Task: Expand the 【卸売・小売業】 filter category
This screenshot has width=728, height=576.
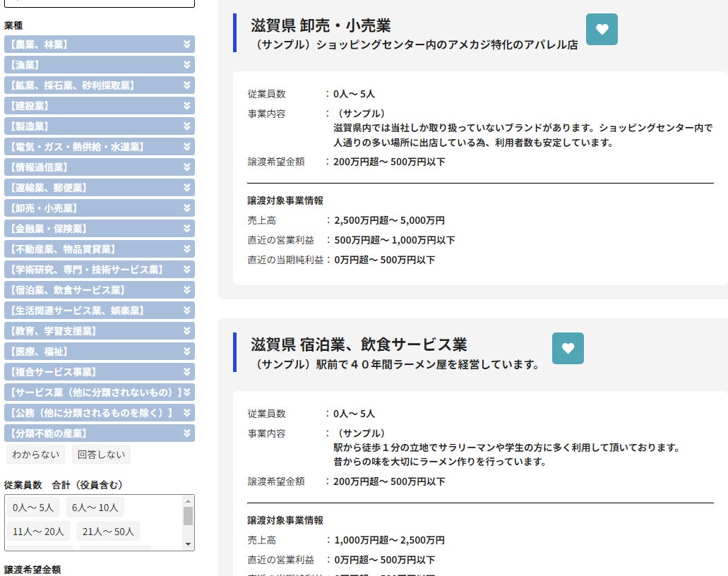Action: 100,208
